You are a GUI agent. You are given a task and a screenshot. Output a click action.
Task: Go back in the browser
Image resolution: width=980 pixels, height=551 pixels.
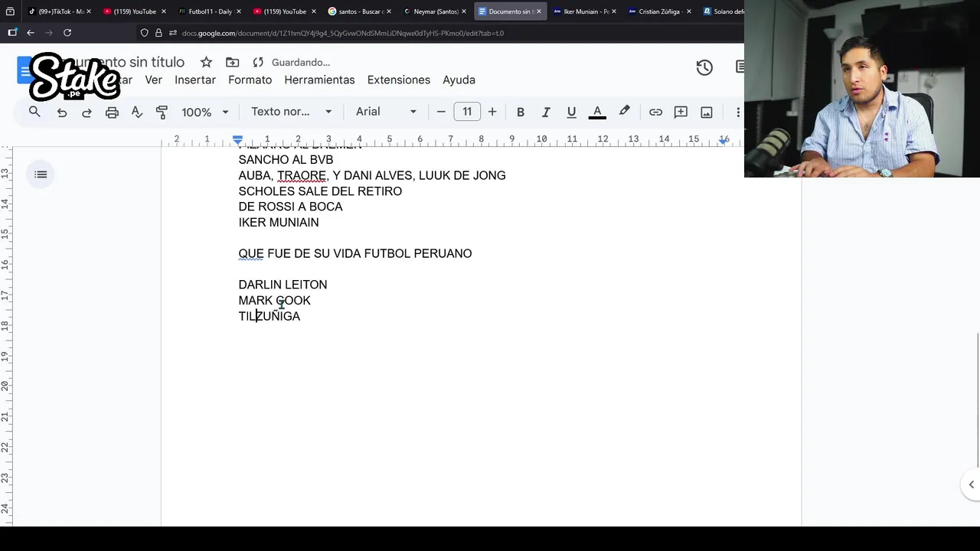[30, 33]
